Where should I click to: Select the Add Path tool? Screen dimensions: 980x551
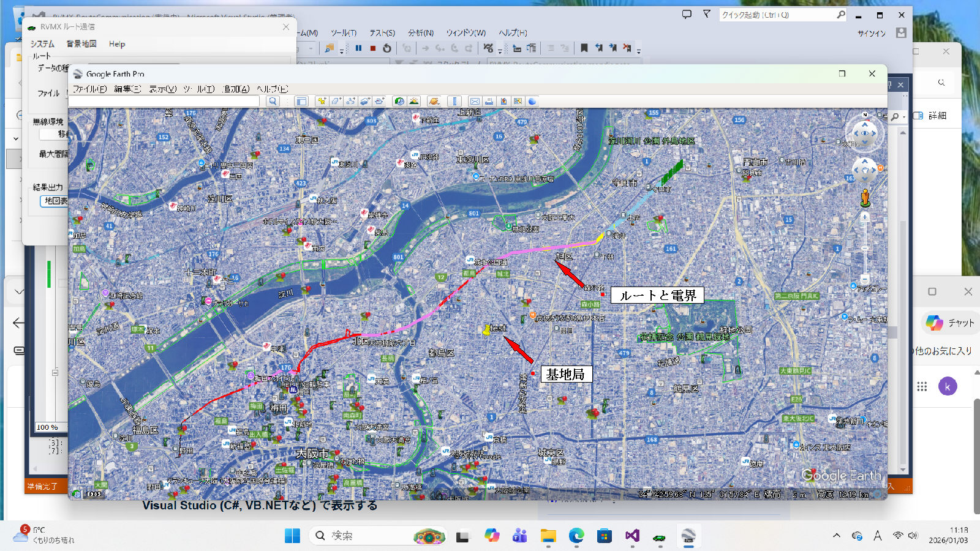[350, 102]
